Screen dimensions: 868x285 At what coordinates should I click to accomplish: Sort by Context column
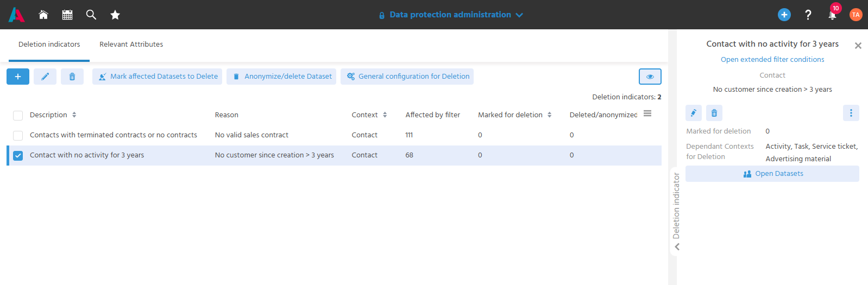click(x=385, y=115)
